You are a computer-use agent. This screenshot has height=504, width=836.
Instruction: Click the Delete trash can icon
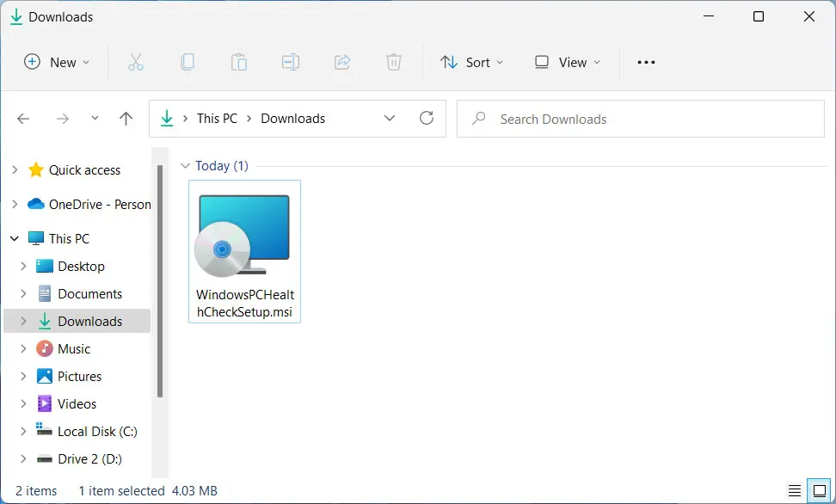393,63
